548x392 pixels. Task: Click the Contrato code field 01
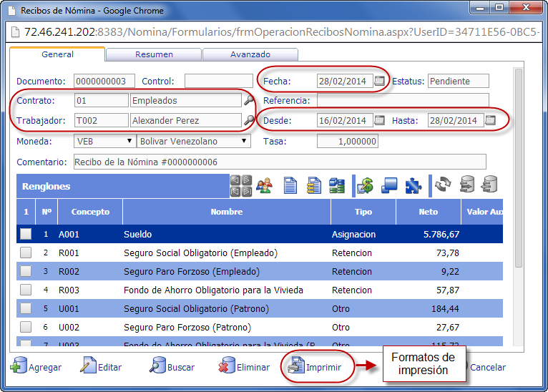102,100
